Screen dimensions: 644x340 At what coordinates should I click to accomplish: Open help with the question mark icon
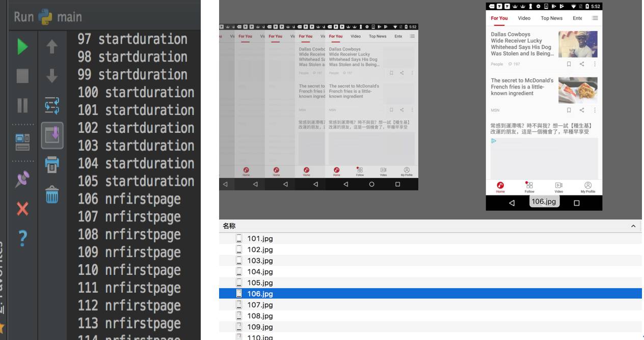(22, 238)
